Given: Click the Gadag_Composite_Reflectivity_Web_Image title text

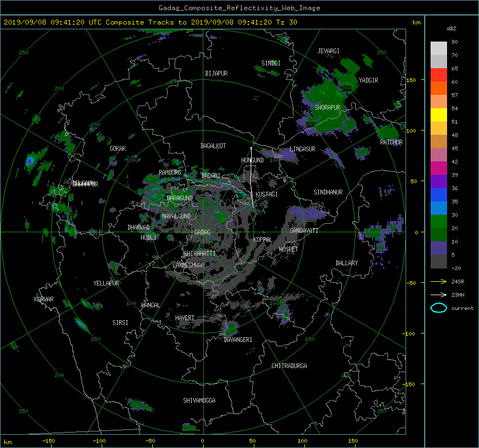Looking at the screenshot, I should (x=239, y=8).
